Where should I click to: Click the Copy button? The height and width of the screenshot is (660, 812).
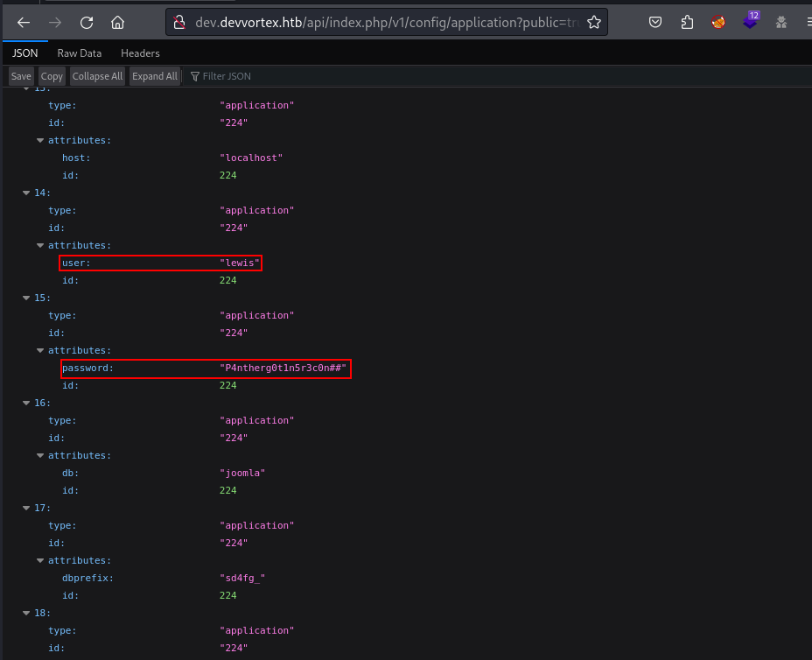click(52, 76)
